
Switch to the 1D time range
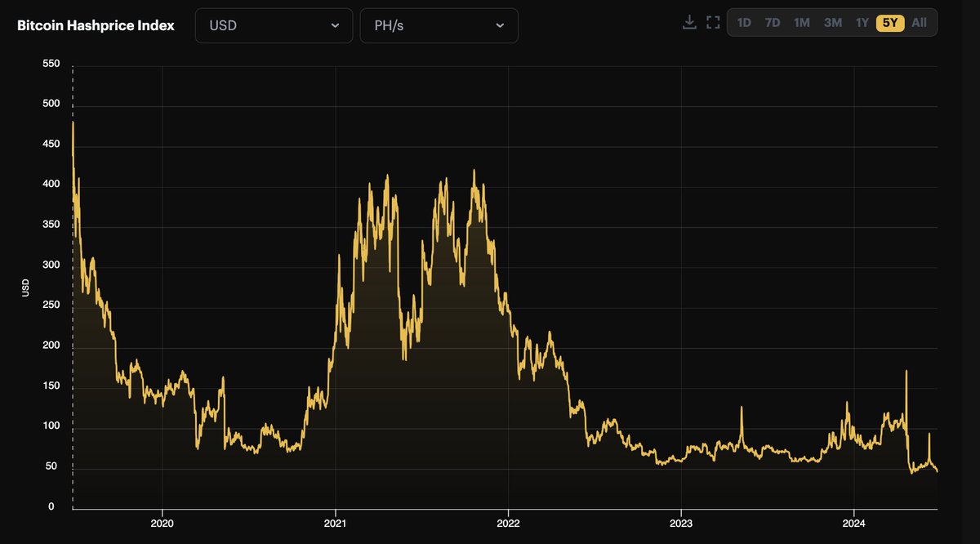coord(743,22)
